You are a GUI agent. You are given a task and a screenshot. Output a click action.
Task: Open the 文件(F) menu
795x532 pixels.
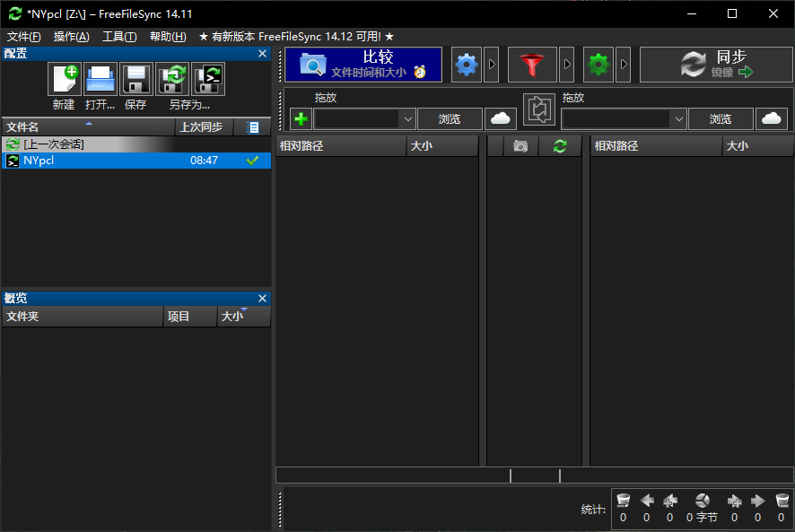tap(24, 37)
